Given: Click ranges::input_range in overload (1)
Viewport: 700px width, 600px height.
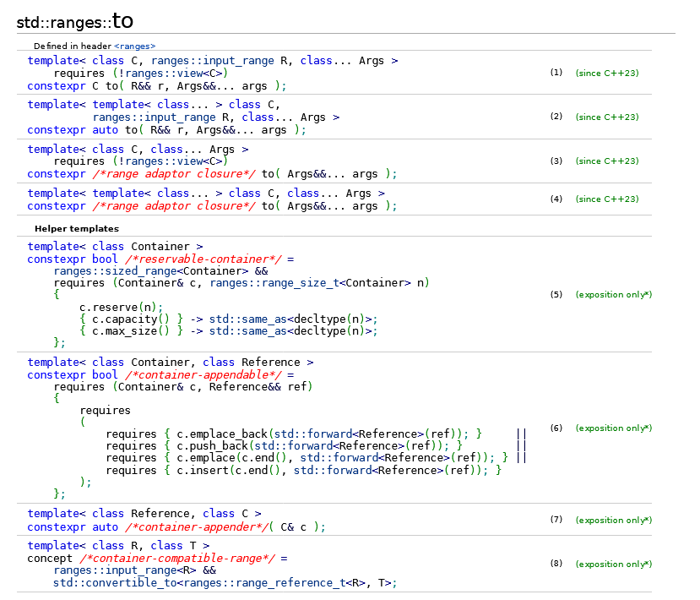Looking at the screenshot, I should (213, 61).
